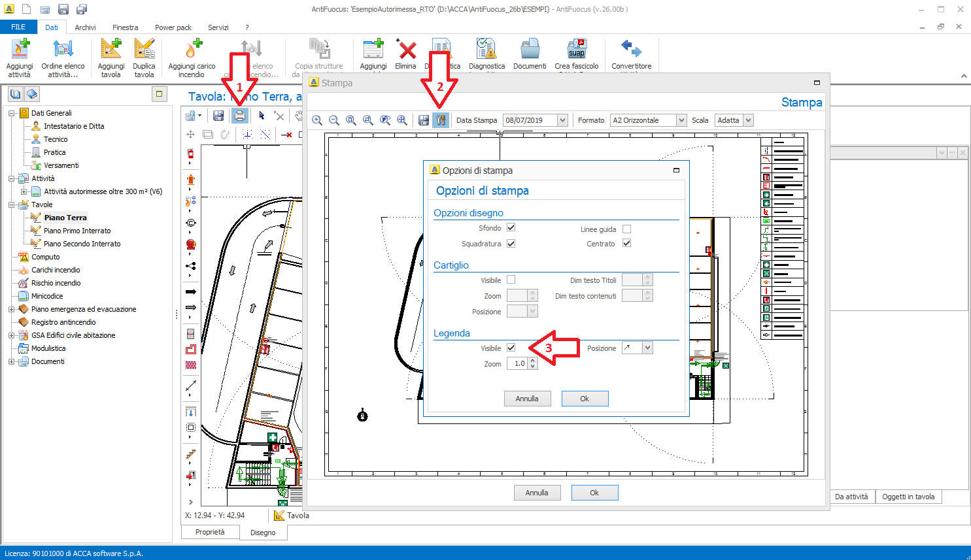Increase Legenda Zoom value with stepper
This screenshot has width=971, height=560.
533,361
